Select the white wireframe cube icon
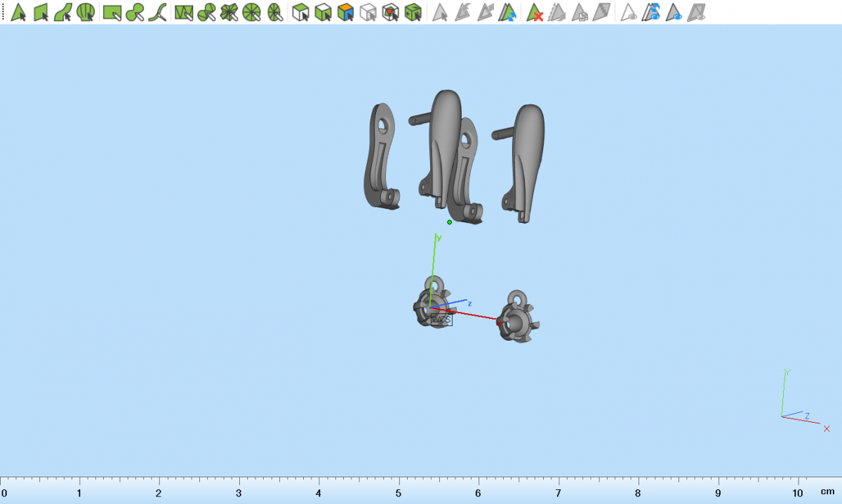Image resolution: width=842 pixels, height=504 pixels. (368, 12)
